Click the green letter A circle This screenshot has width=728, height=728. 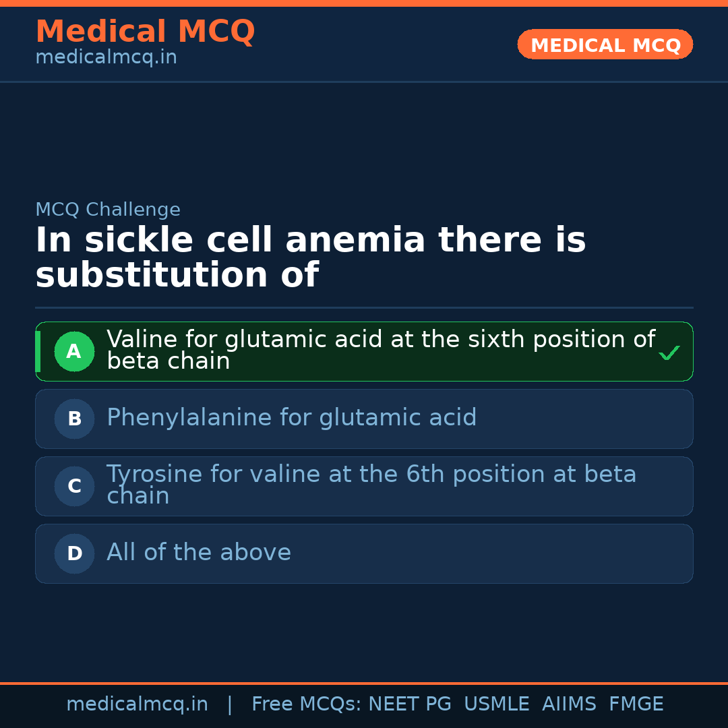pyautogui.click(x=74, y=351)
